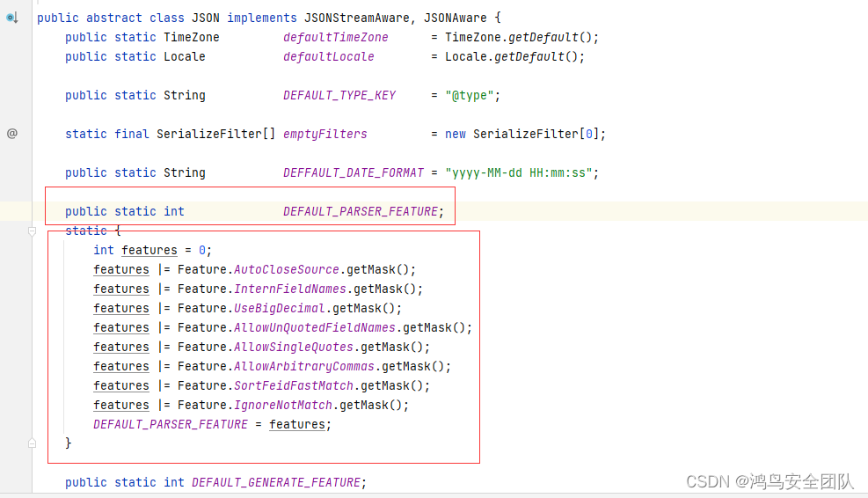This screenshot has width=868, height=498.
Task: Click the DEFAULT_TYPE_KEY constant name
Action: point(339,95)
